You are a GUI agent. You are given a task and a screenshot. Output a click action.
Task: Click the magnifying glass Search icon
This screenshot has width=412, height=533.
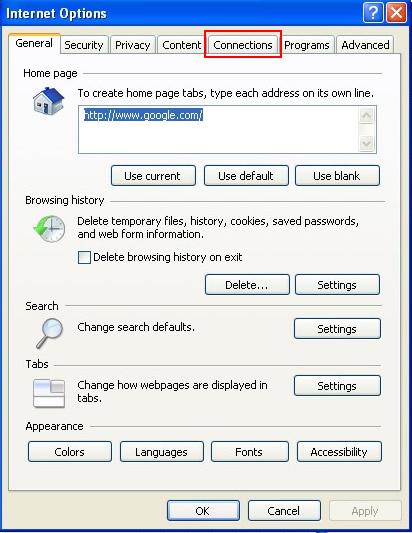click(x=50, y=333)
